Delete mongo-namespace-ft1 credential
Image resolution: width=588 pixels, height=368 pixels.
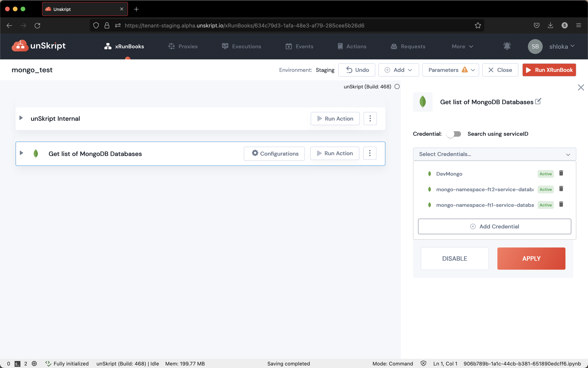561,204
